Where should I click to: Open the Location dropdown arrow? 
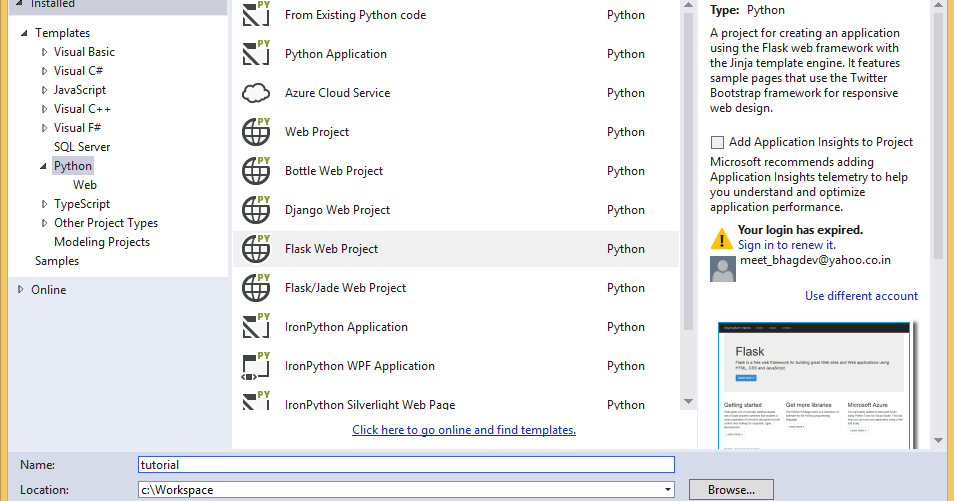pyautogui.click(x=667, y=489)
